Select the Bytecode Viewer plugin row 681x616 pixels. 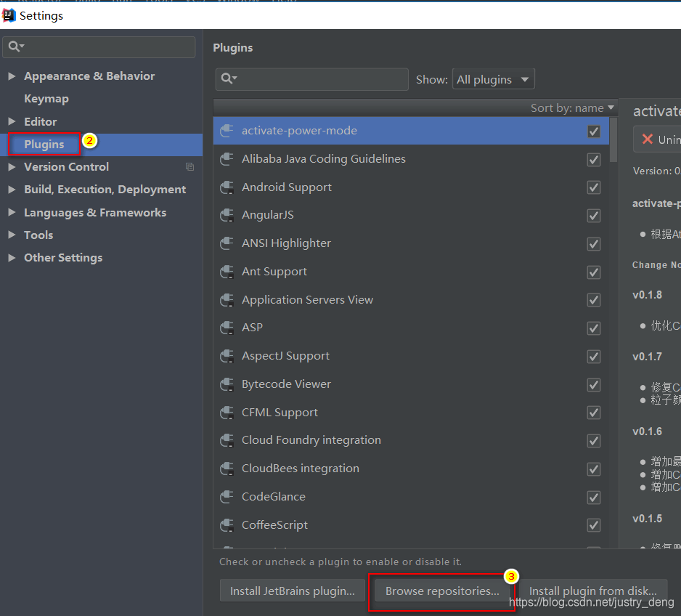(411, 384)
